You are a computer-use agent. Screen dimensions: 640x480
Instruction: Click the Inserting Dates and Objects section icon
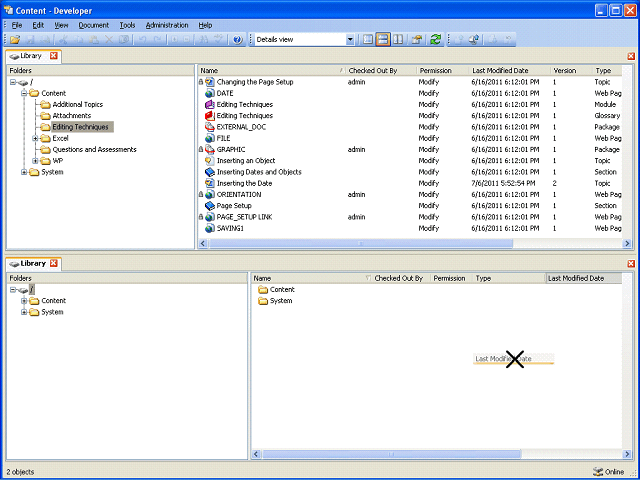tap(210, 172)
